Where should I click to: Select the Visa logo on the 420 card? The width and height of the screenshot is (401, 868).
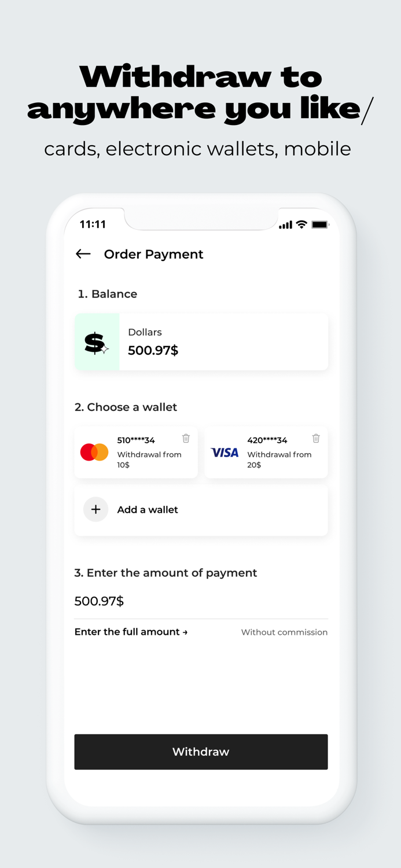click(x=225, y=453)
